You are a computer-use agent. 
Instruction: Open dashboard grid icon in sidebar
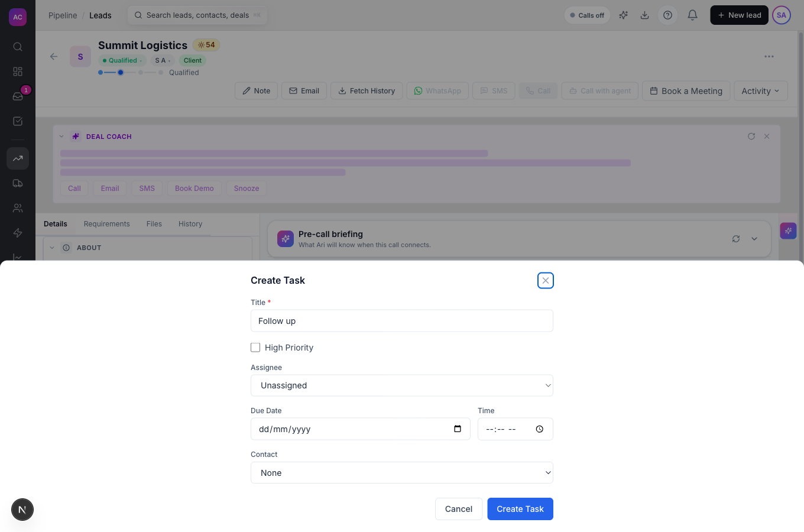point(18,72)
